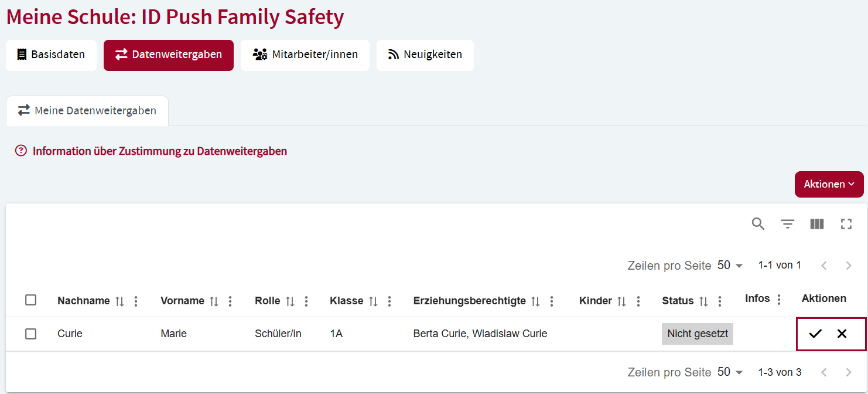Approve data sharing for Marie Curie

815,334
